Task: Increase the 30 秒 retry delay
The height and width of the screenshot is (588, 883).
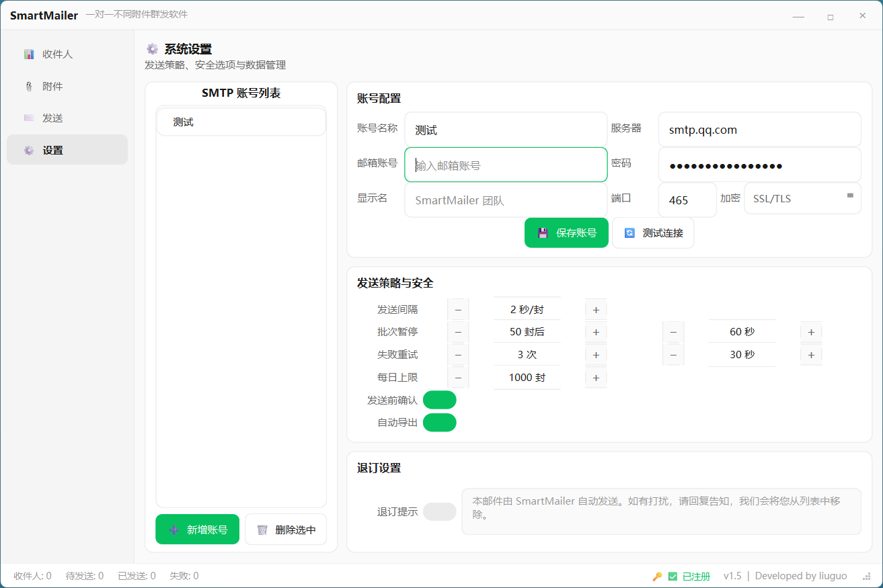Action: click(x=811, y=355)
